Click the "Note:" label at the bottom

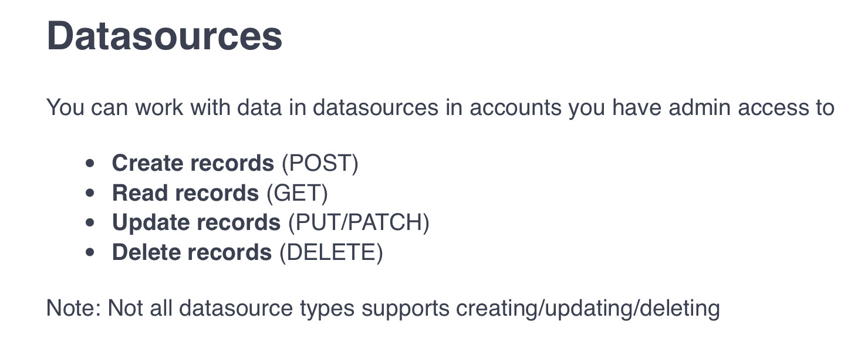(x=73, y=308)
